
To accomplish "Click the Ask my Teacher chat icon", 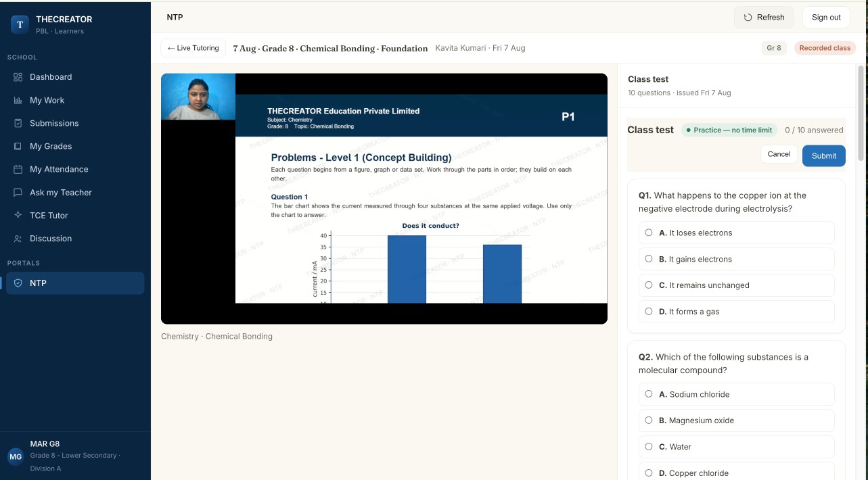I will 18,193.
